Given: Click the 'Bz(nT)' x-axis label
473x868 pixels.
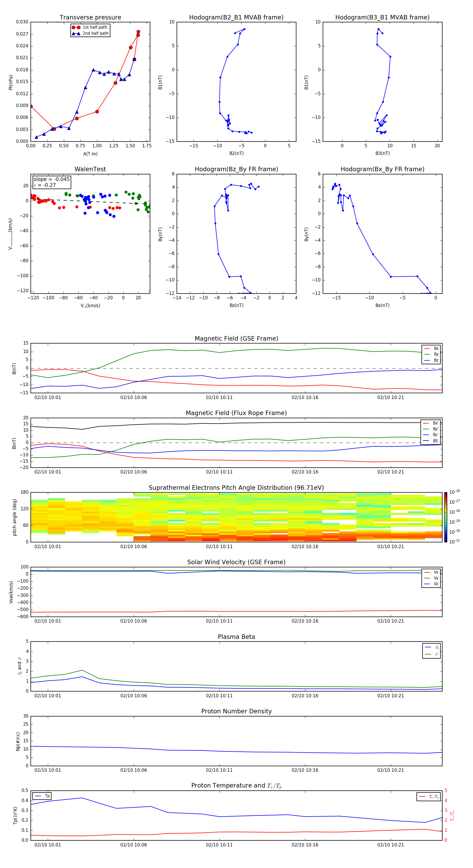Looking at the screenshot, I should point(236,305).
